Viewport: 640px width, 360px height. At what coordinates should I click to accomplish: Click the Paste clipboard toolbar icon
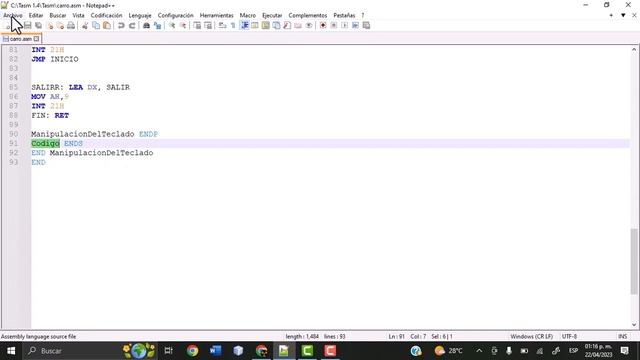click(107, 25)
